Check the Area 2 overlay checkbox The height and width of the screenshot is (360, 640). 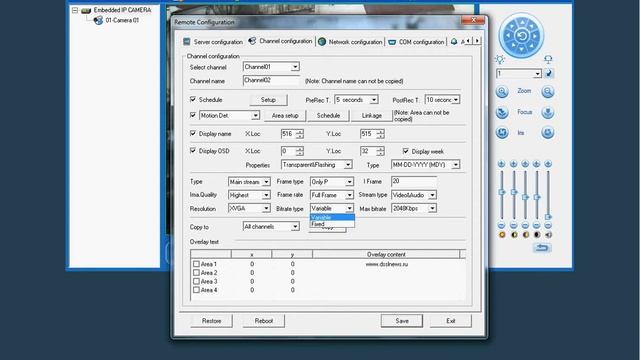tap(196, 273)
